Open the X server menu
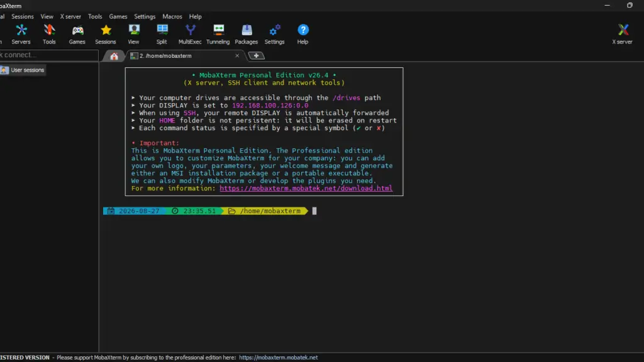644x362 pixels. coord(70,16)
